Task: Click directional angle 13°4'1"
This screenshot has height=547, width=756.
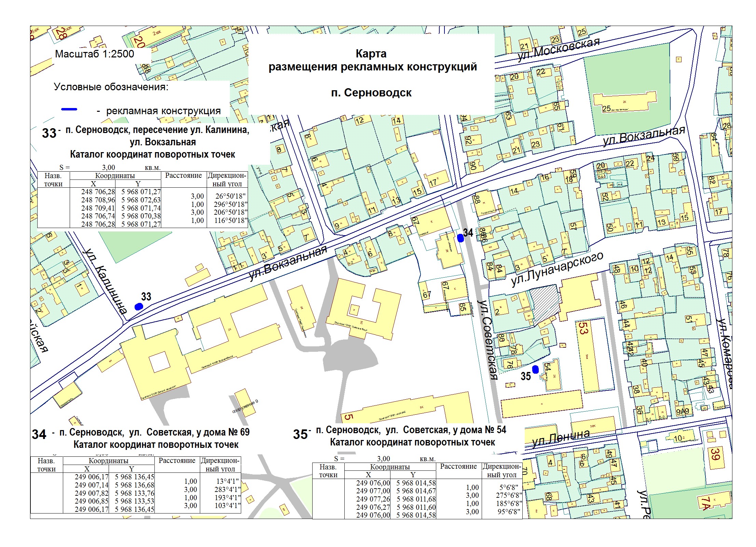Action: point(227,481)
